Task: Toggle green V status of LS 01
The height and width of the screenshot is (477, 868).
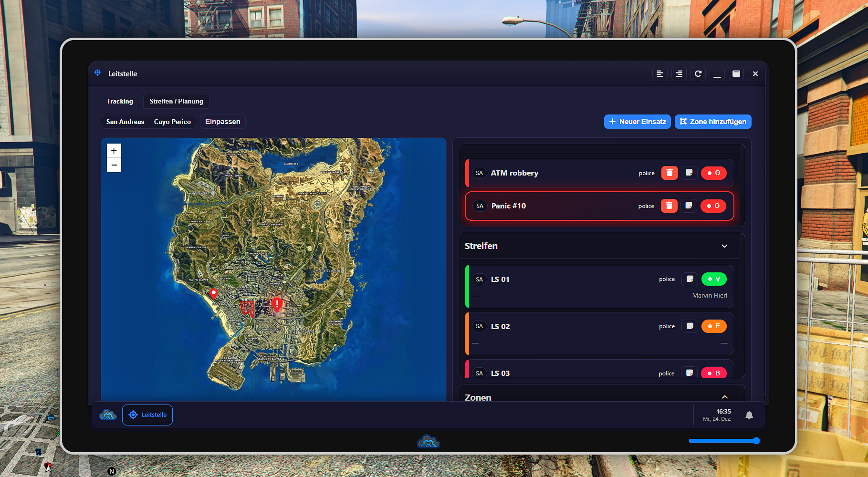Action: click(714, 279)
